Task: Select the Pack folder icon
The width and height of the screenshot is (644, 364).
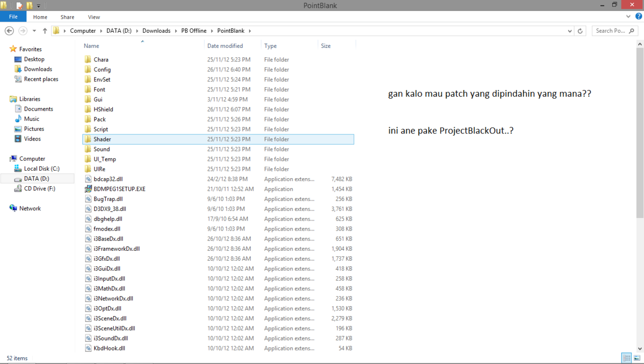Action: coord(88,119)
